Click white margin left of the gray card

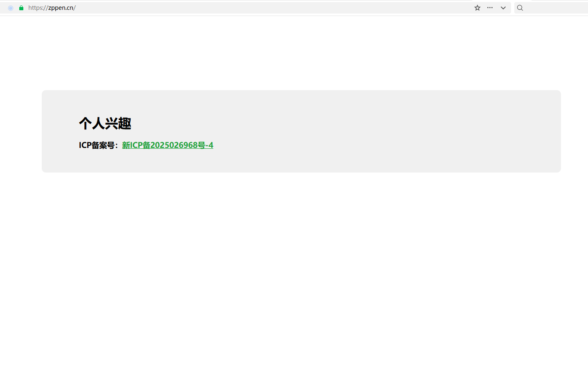tap(20, 131)
